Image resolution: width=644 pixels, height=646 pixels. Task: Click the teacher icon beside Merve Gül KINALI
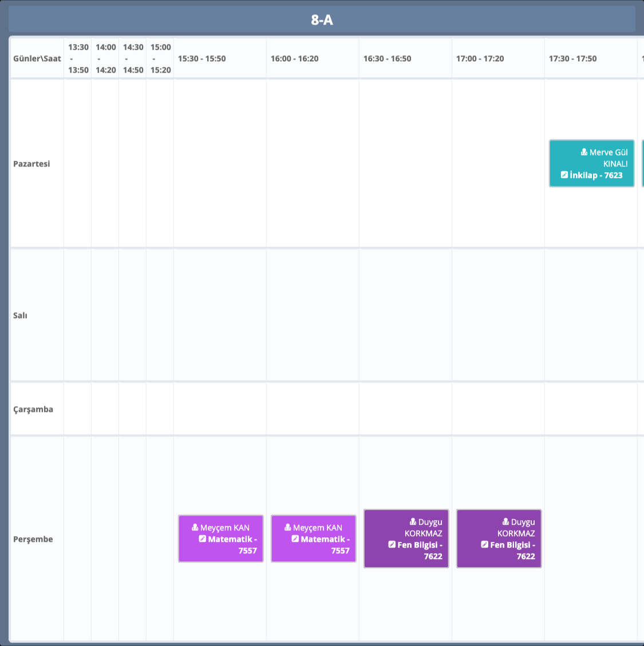coord(584,152)
